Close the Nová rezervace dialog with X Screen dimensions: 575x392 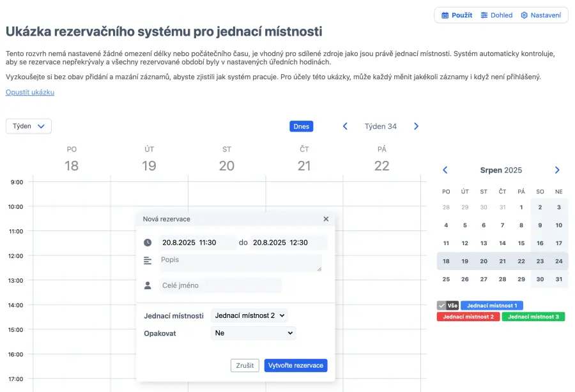point(326,219)
